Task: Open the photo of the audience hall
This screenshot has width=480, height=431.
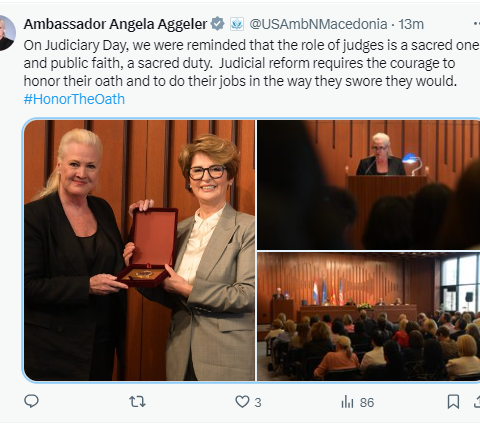Action: point(368,316)
